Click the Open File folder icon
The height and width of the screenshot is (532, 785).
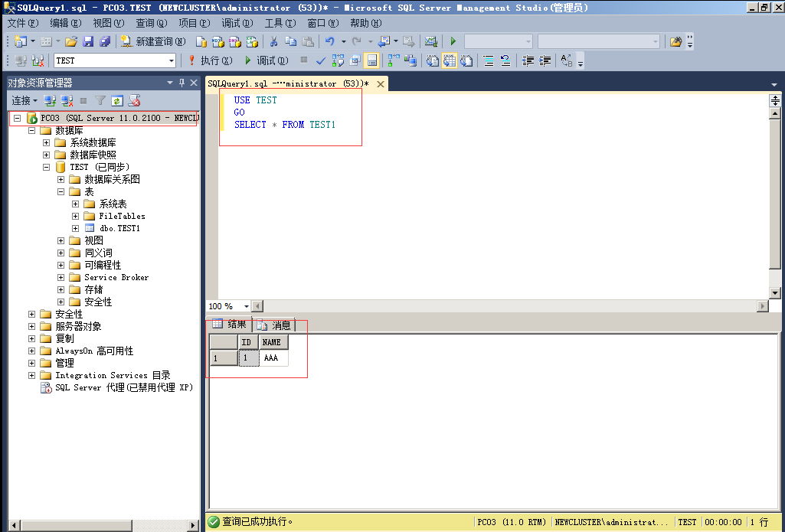click(x=71, y=41)
